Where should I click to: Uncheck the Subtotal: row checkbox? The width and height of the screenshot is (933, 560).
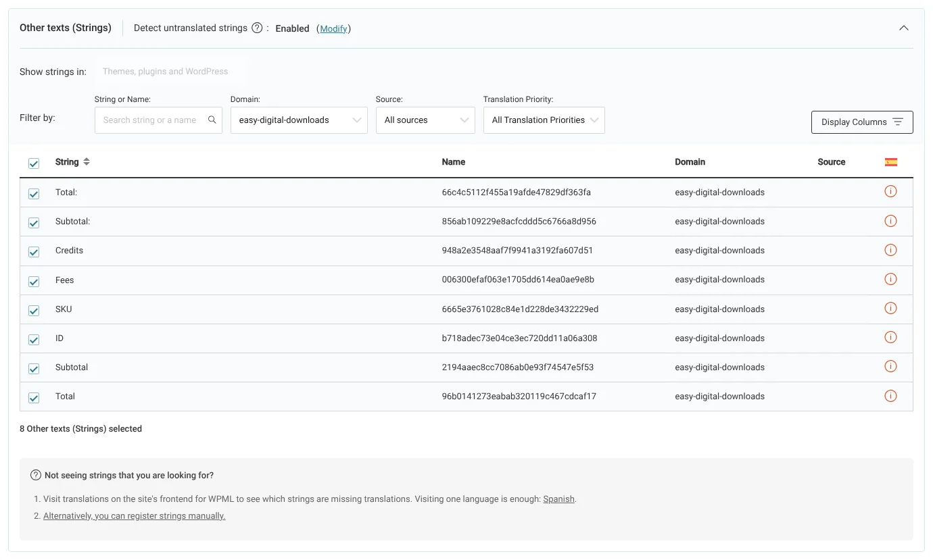point(34,223)
